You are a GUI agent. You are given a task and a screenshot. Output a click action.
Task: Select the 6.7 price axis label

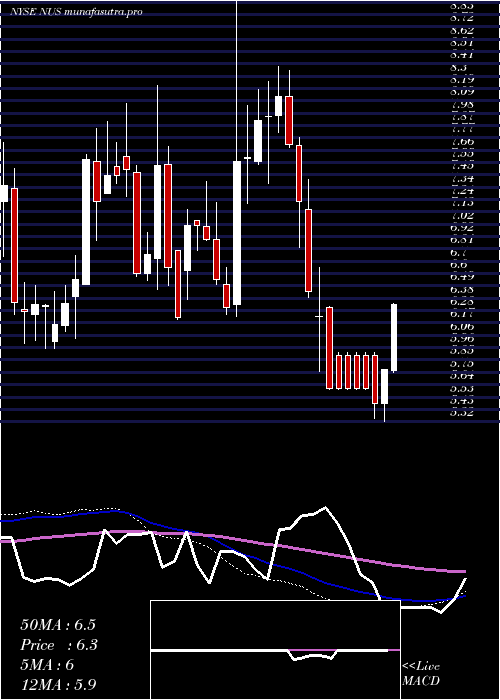tap(459, 253)
